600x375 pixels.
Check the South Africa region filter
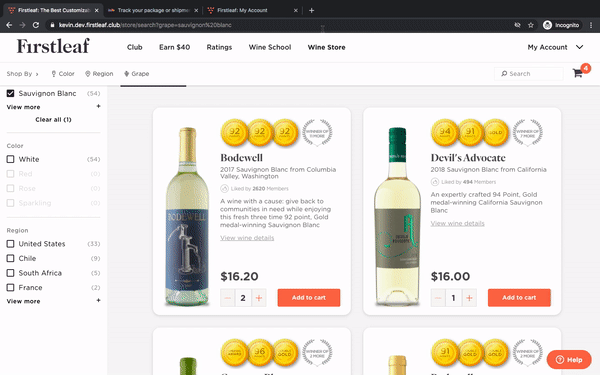pos(10,273)
